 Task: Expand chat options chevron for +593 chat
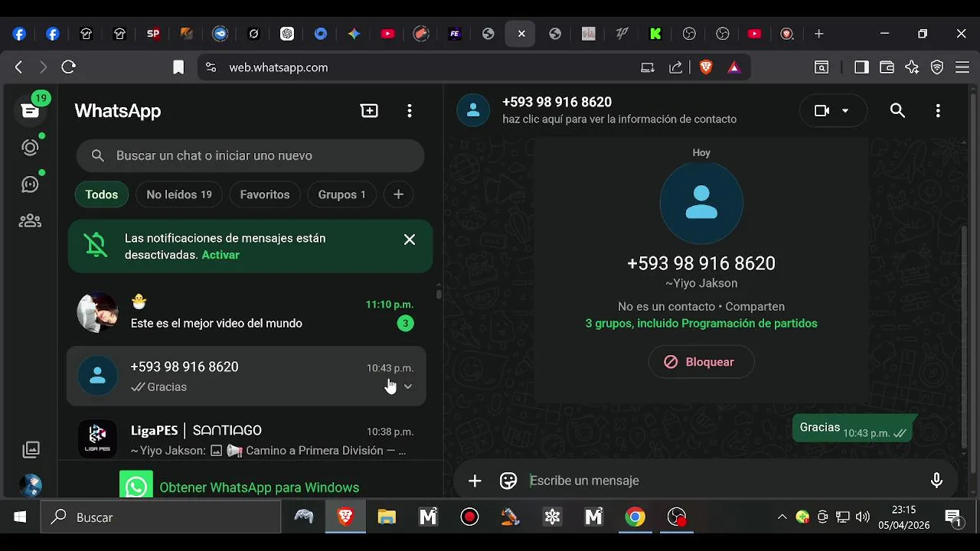(x=408, y=386)
